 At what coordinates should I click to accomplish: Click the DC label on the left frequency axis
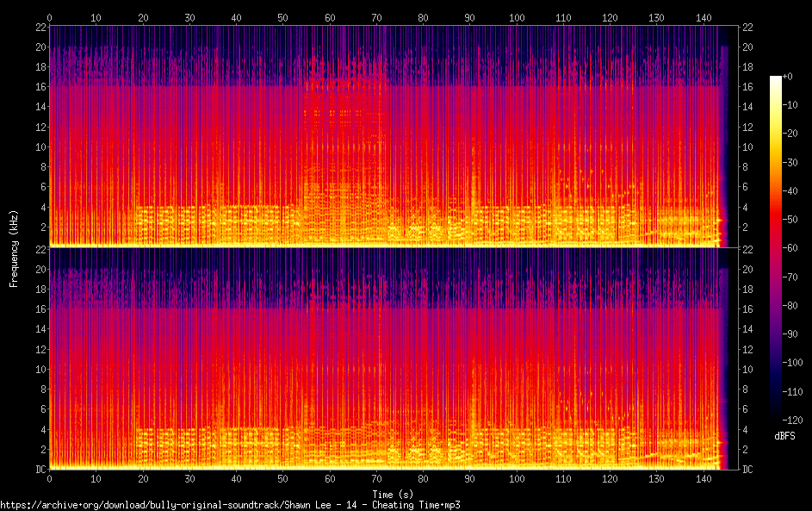click(x=41, y=469)
